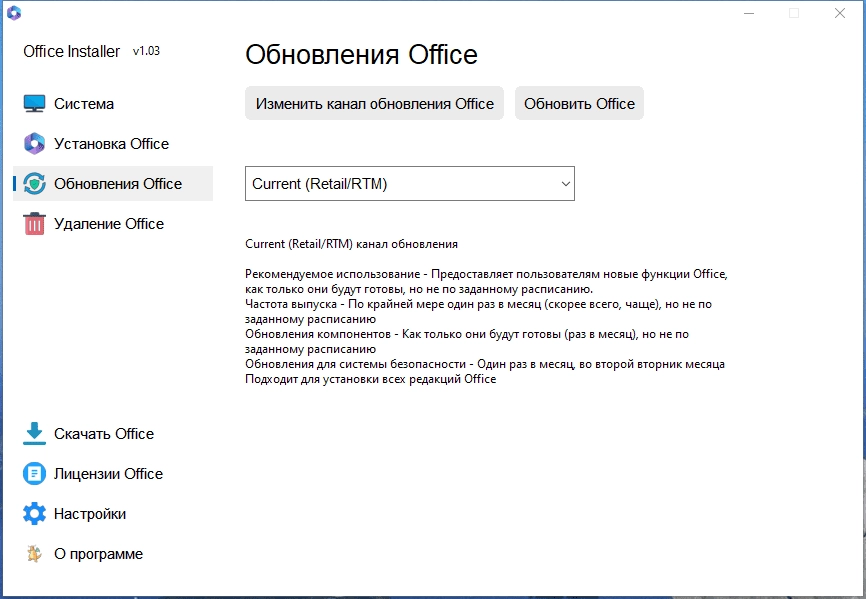
Task: Click Изменить канал обновления Office button
Action: point(374,103)
